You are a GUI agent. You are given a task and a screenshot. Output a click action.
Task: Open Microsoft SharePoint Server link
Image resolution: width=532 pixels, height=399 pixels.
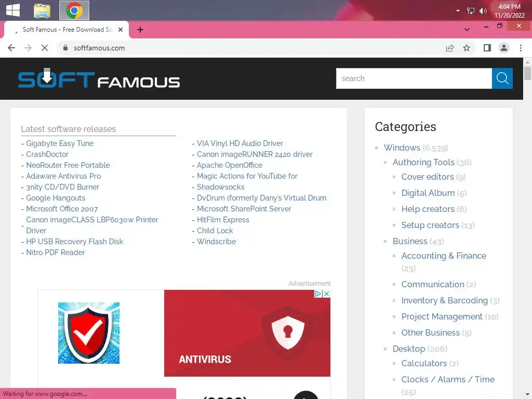[244, 209]
